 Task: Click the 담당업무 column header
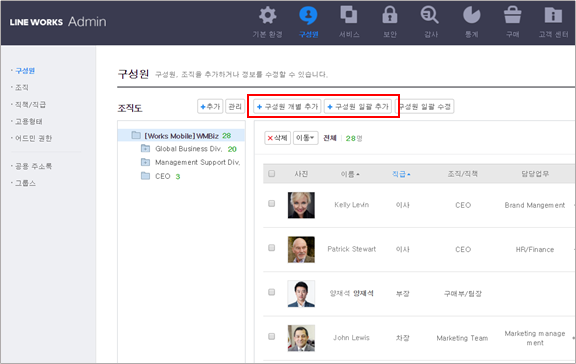point(535,174)
